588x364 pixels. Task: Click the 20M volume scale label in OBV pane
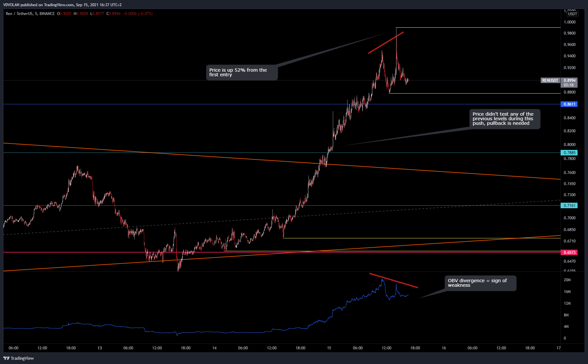pyautogui.click(x=567, y=280)
